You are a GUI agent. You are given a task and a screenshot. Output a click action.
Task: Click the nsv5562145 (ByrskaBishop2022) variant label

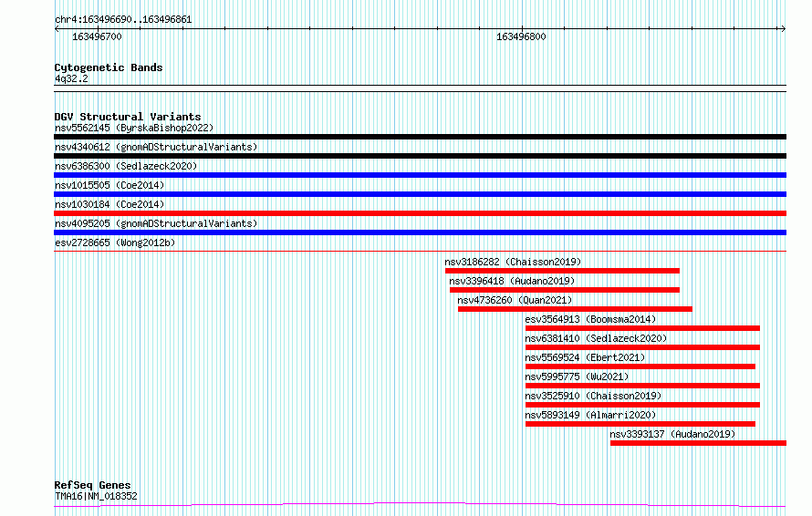[x=134, y=128]
